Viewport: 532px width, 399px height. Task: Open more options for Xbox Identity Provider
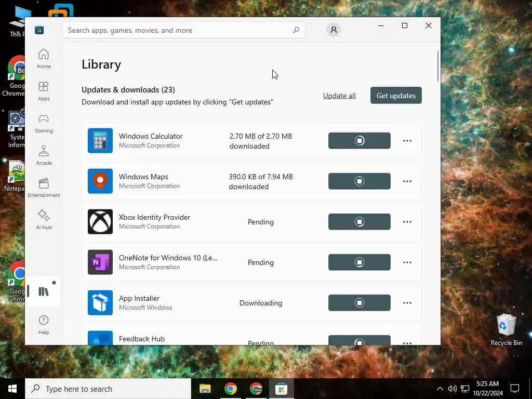pos(407,221)
